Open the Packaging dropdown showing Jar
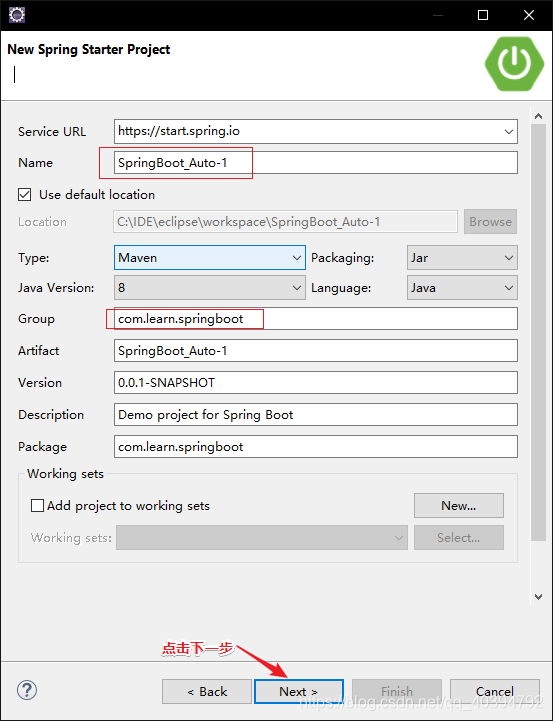This screenshot has height=721, width=553. (x=462, y=258)
